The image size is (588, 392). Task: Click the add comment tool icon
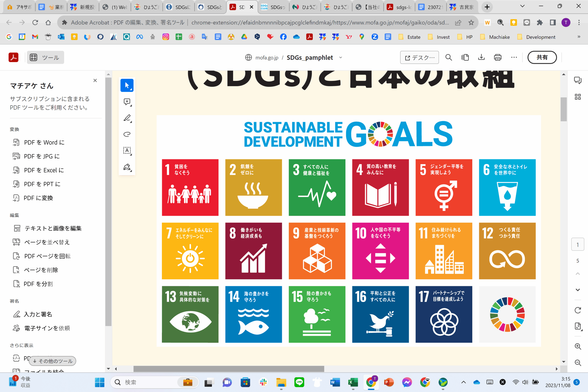(127, 102)
